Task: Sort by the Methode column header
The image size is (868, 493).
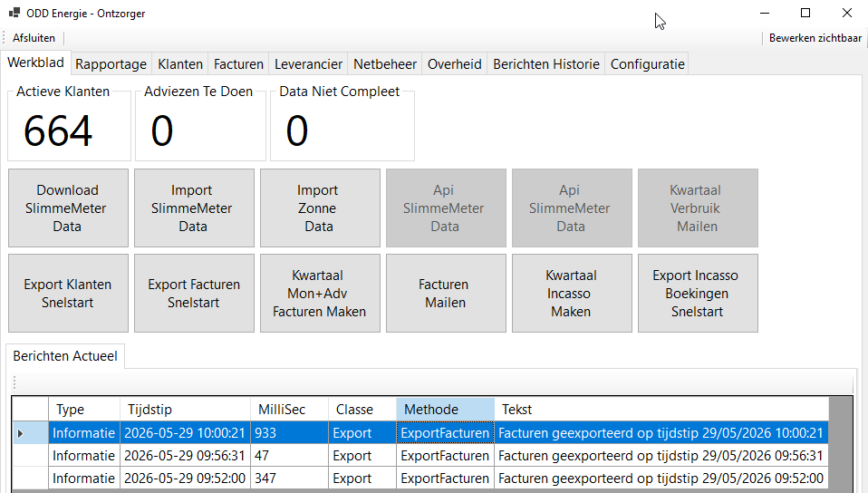Action: tap(445, 410)
